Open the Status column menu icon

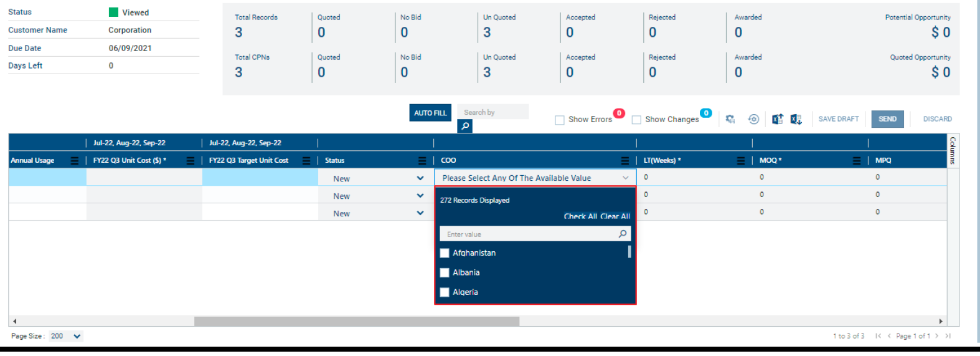coord(422,160)
